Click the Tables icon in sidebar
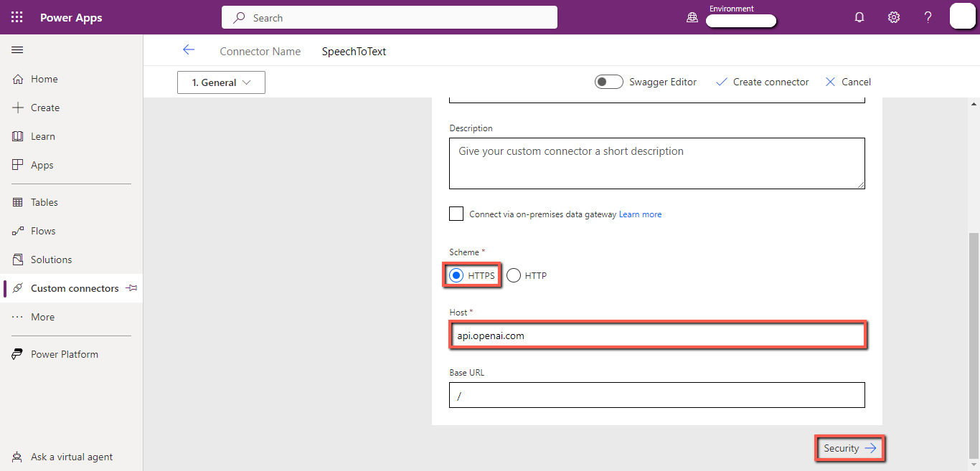This screenshot has height=471, width=980. pyautogui.click(x=18, y=202)
